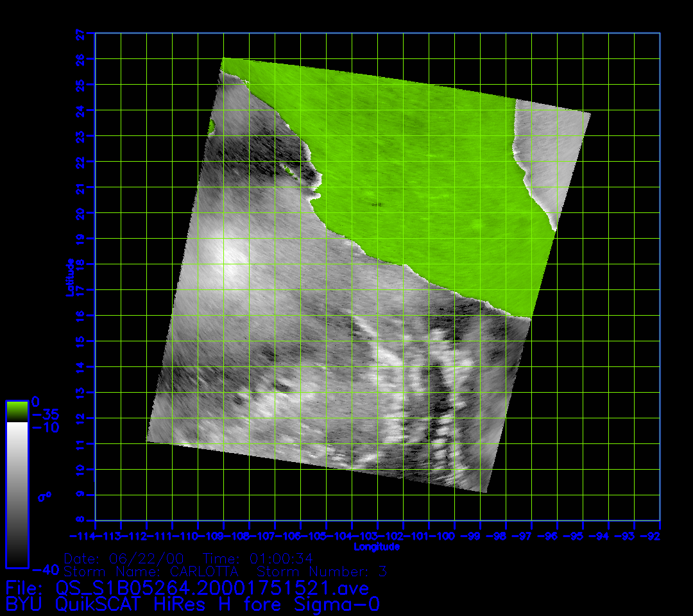The image size is (693, 616).
Task: Click the Longitude axis title
Action: point(377,547)
